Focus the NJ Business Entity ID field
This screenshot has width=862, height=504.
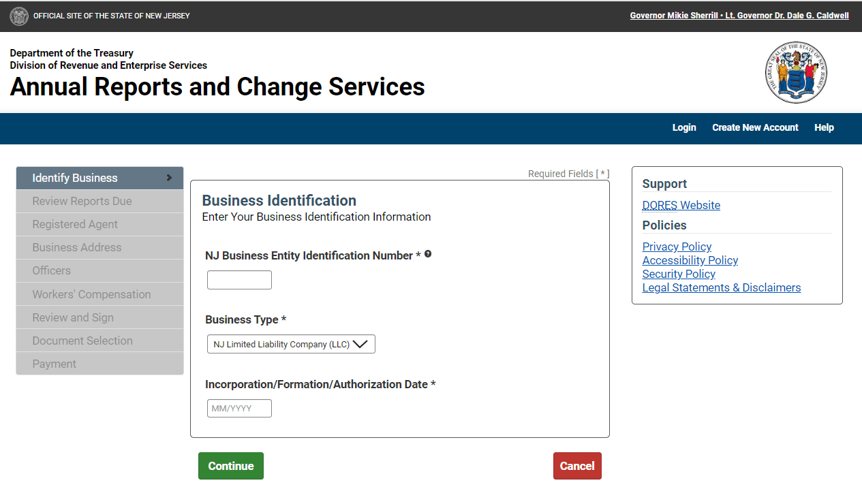(x=239, y=280)
